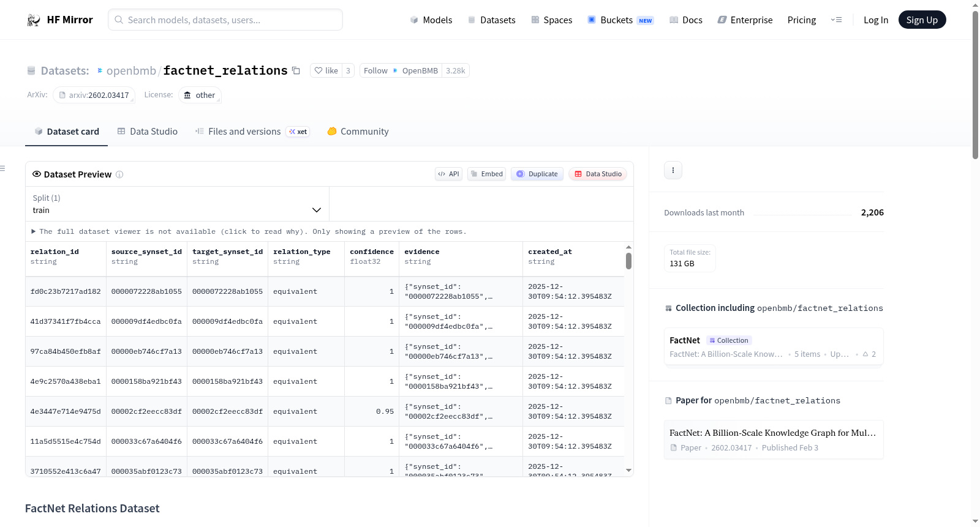980x527 pixels.
Task: Open the API button in Dataset Preview
Action: point(448,174)
